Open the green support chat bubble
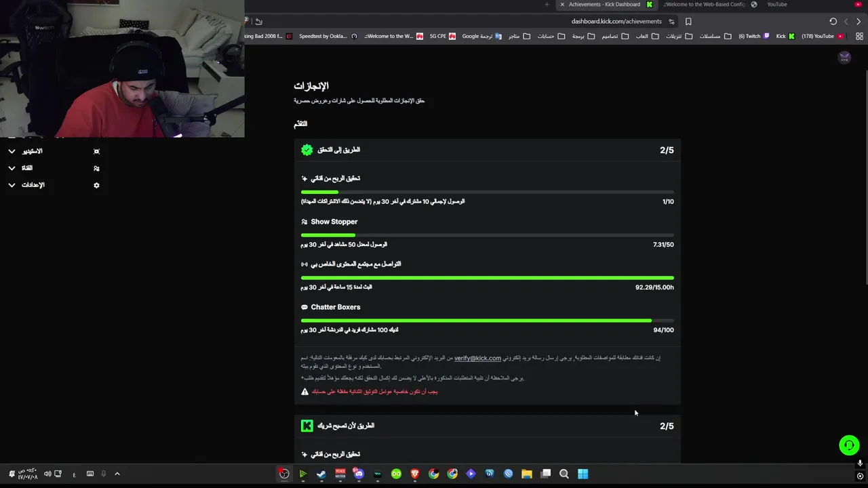868x488 pixels. pyautogui.click(x=848, y=445)
